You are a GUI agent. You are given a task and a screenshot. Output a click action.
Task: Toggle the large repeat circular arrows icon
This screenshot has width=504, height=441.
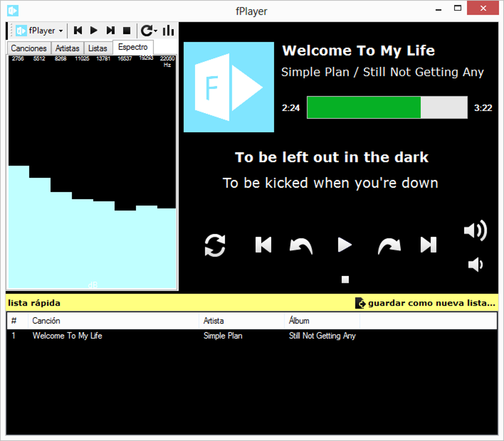(215, 245)
